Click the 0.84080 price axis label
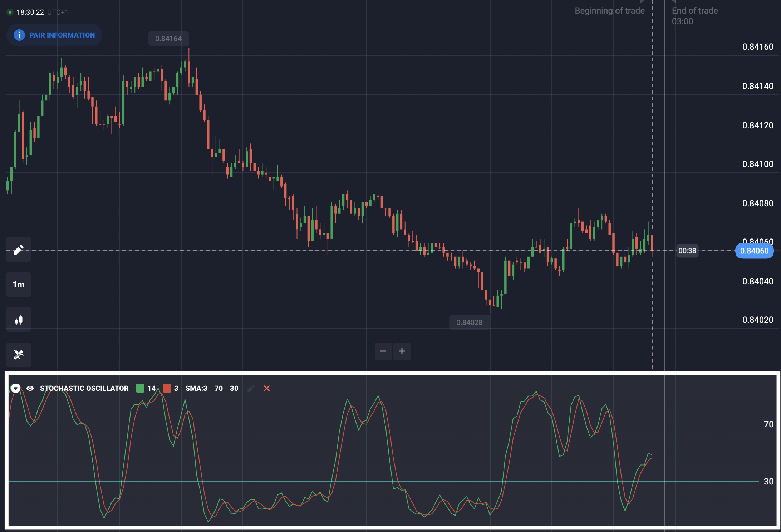Image resolution: width=781 pixels, height=532 pixels. tap(758, 203)
